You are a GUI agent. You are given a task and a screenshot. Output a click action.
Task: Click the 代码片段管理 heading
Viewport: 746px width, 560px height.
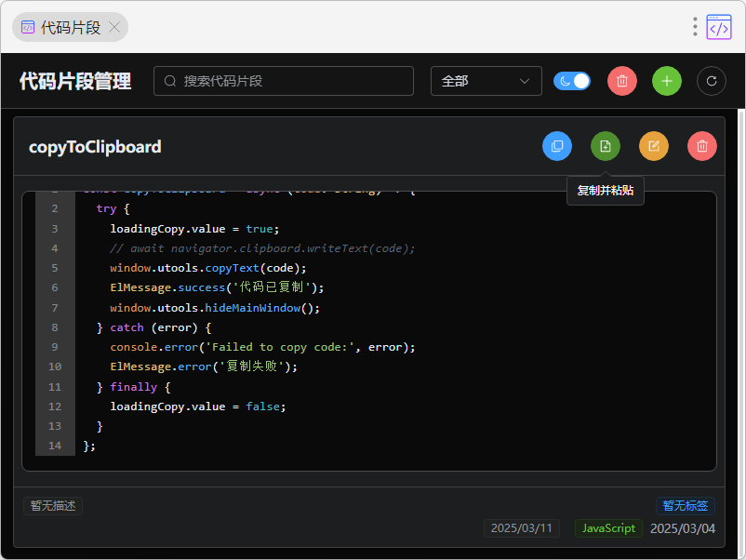pos(75,81)
